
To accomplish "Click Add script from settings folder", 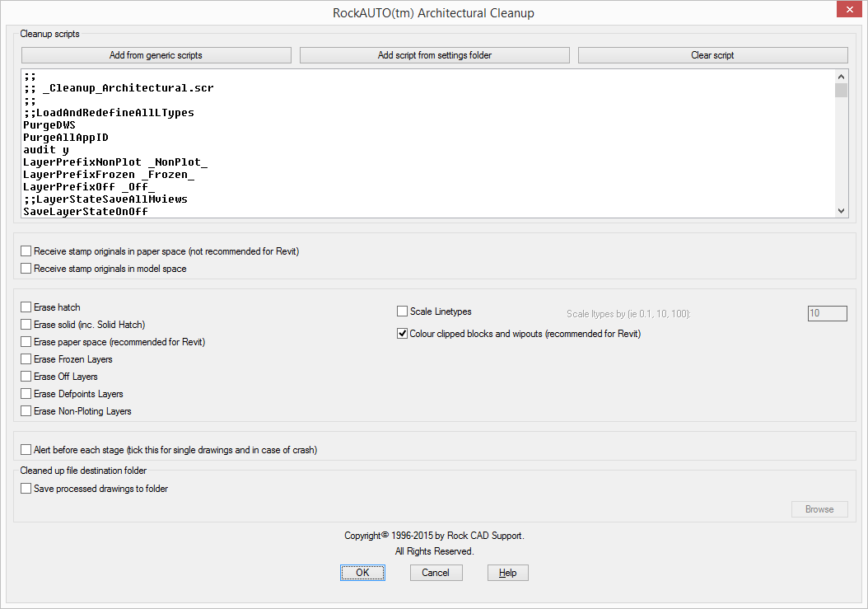I will click(435, 55).
